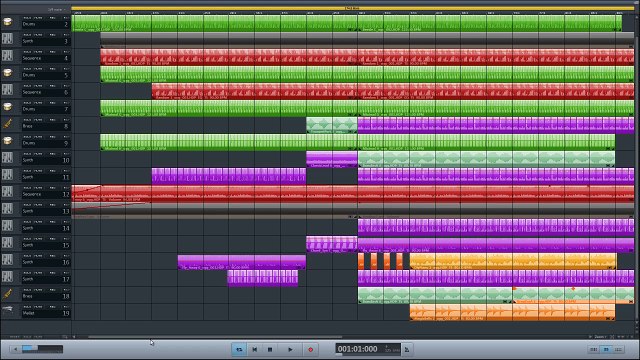This screenshot has width=640, height=360.
Task: Arm recording on Synth track 14
Action: pyautogui.click(x=52, y=222)
